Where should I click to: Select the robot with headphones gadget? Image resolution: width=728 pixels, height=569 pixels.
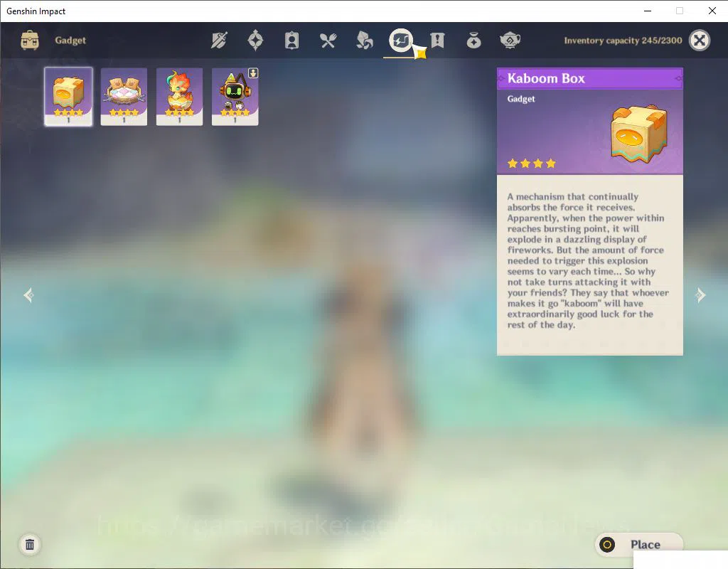[235, 97]
